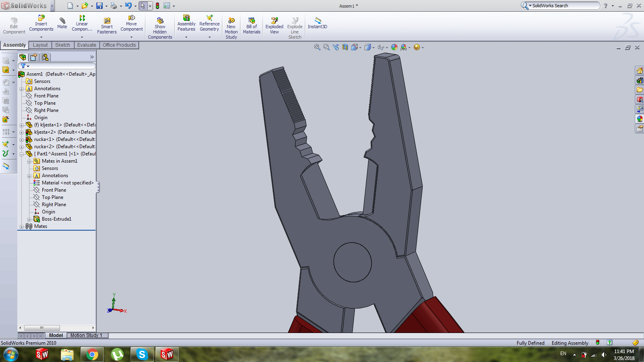The height and width of the screenshot is (362, 644).
Task: Click the Section View icon
Action: pyautogui.click(x=345, y=47)
